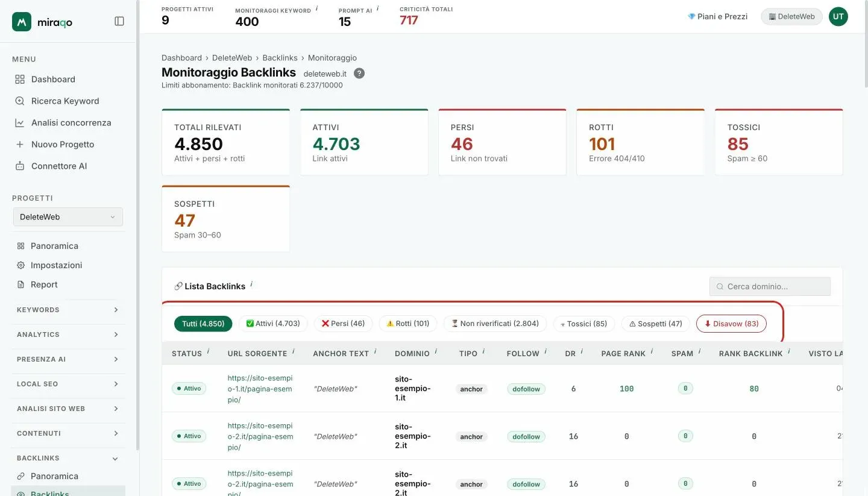Click the sidebar vertical scrollbar
The width and height of the screenshot is (868, 496).
pyautogui.click(x=137, y=225)
